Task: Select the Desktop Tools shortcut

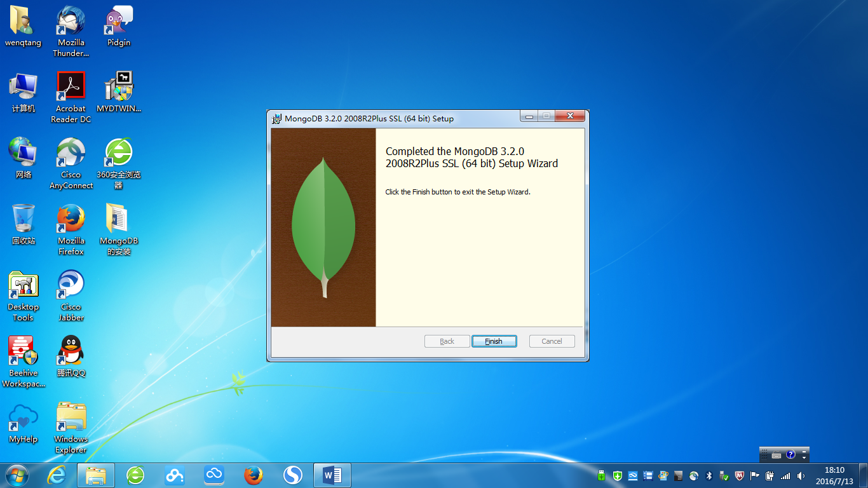Action: point(24,296)
